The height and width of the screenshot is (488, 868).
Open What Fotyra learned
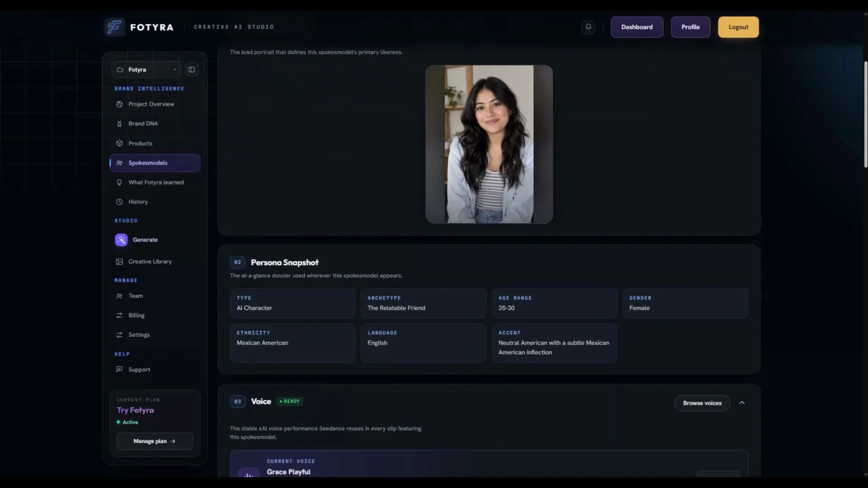[155, 183]
